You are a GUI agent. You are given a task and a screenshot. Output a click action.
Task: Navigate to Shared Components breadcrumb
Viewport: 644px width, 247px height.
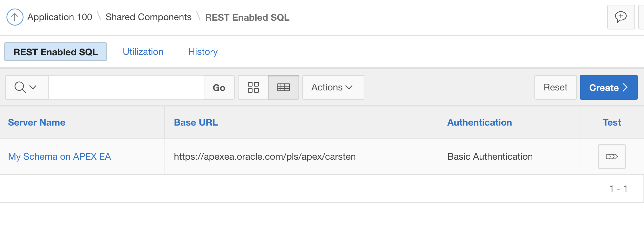coord(148,17)
